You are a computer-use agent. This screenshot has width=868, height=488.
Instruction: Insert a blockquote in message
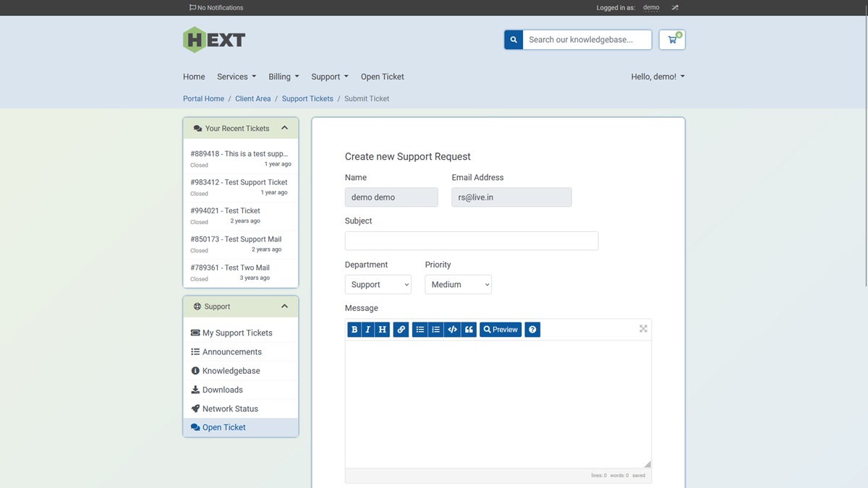[469, 330]
